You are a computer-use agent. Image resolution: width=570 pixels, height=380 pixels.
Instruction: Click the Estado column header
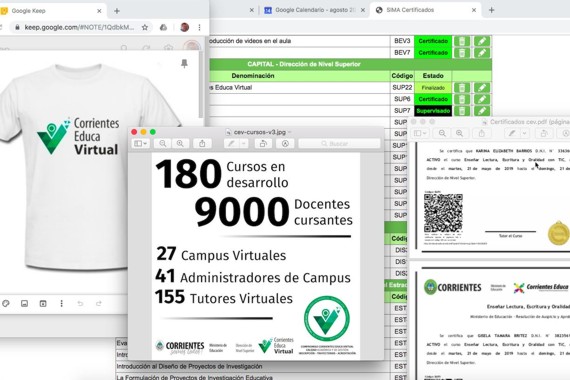coord(433,76)
